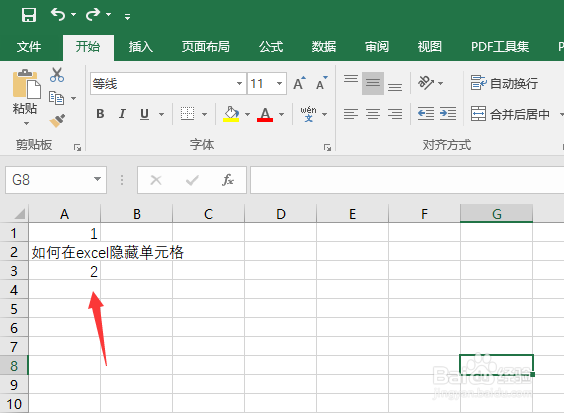Open the font size 11 dropdown
This screenshot has width=564, height=413.
pyautogui.click(x=279, y=83)
